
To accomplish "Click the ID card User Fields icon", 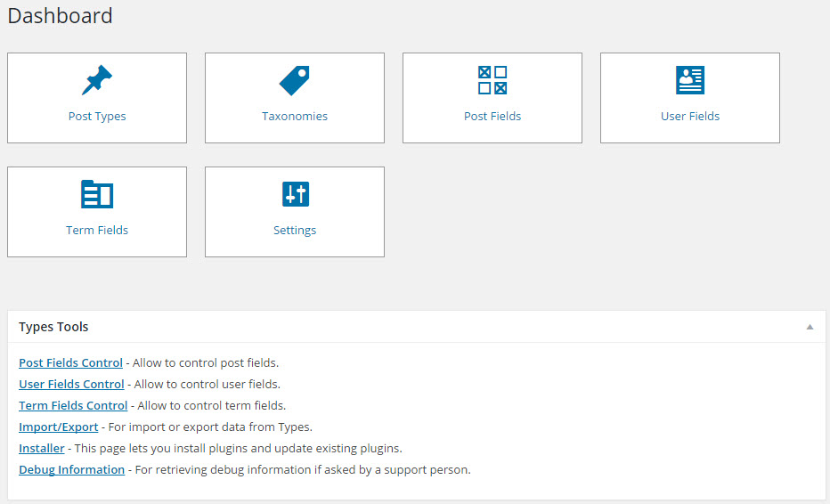I will 689,80.
